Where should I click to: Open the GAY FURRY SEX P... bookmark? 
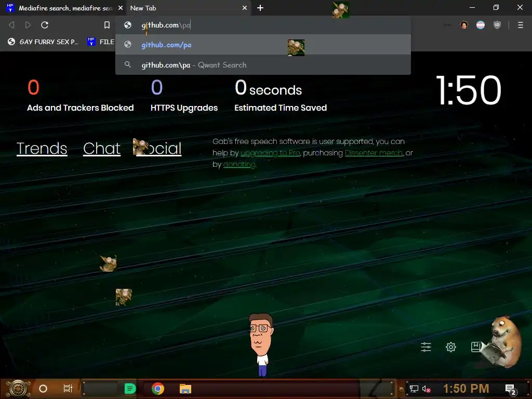point(44,42)
